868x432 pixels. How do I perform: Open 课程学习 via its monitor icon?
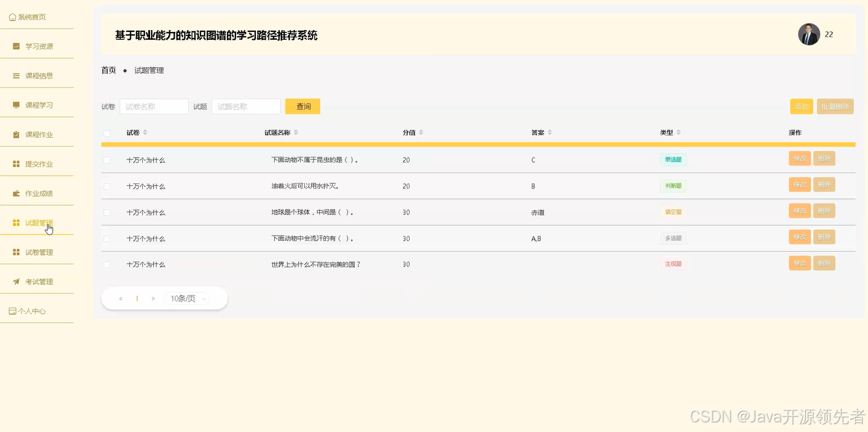coord(16,104)
